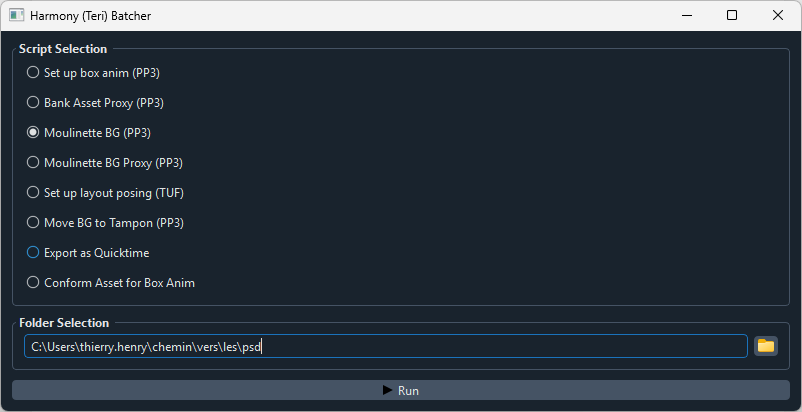This screenshot has height=412, width=802.
Task: Click the play arrow icon beside Run
Action: 387,390
